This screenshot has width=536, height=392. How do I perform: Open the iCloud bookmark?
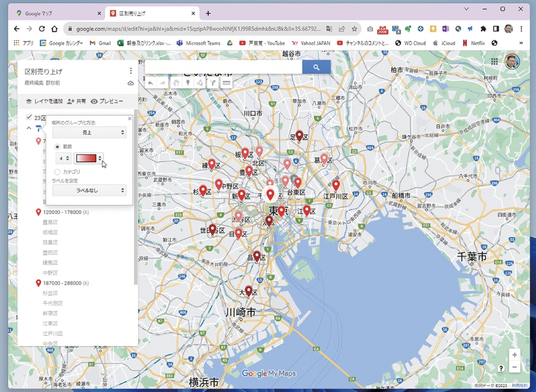[x=444, y=43]
